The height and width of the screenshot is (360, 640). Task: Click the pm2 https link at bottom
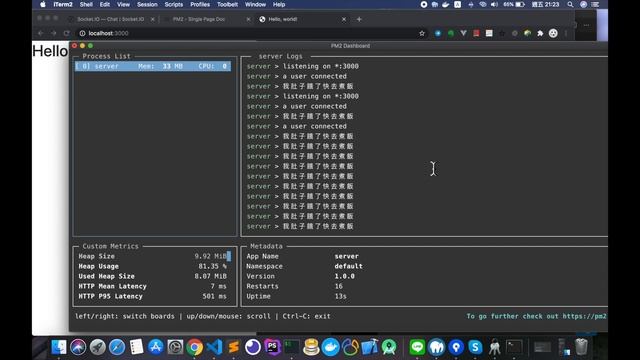point(584,316)
